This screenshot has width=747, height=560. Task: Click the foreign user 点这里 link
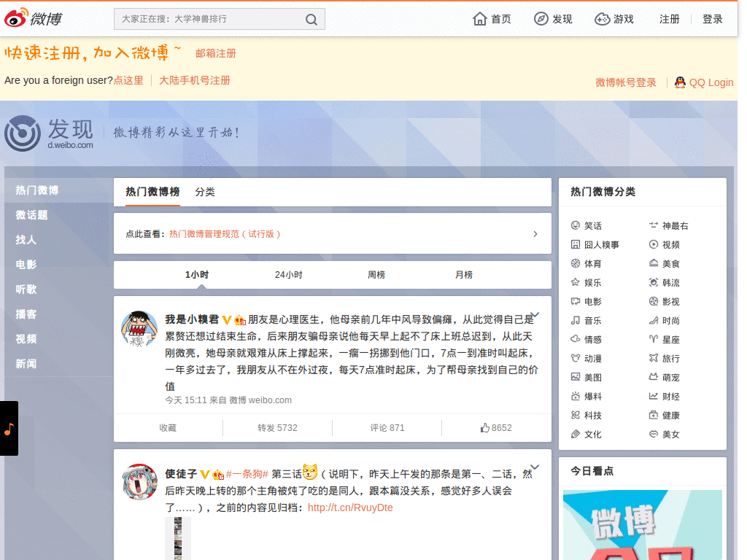[x=128, y=80]
